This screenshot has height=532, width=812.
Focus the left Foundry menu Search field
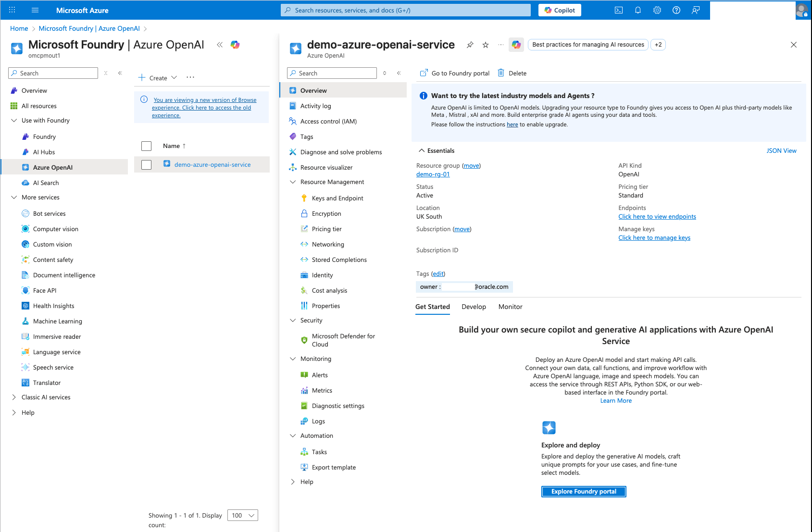53,73
